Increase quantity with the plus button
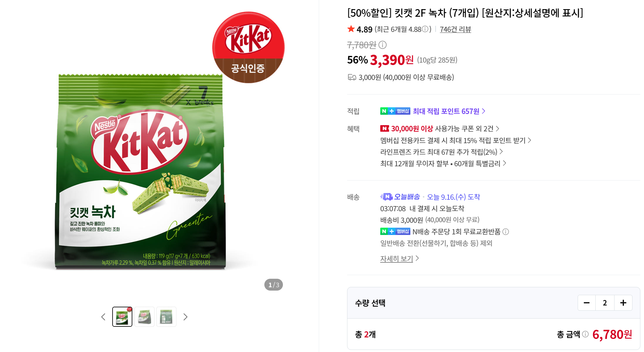644x352 pixels. [623, 303]
